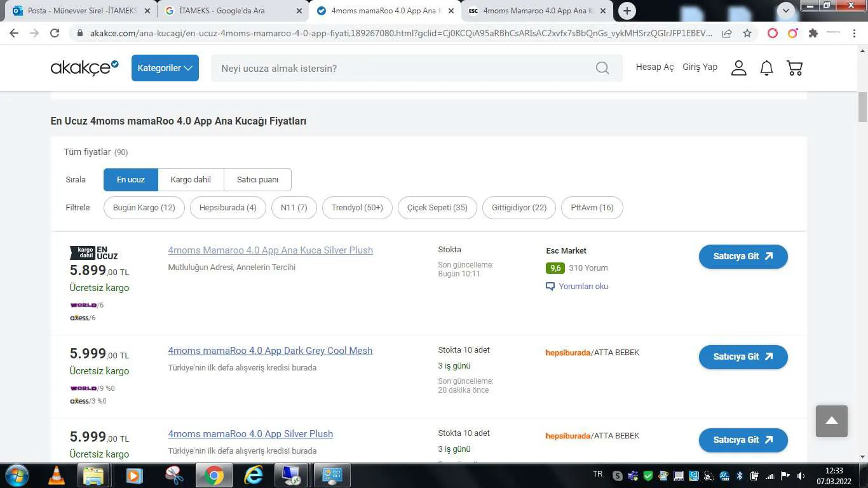Open the Snipping Tool from the taskbar
Image resolution: width=868 pixels, height=488 pixels.
click(173, 475)
